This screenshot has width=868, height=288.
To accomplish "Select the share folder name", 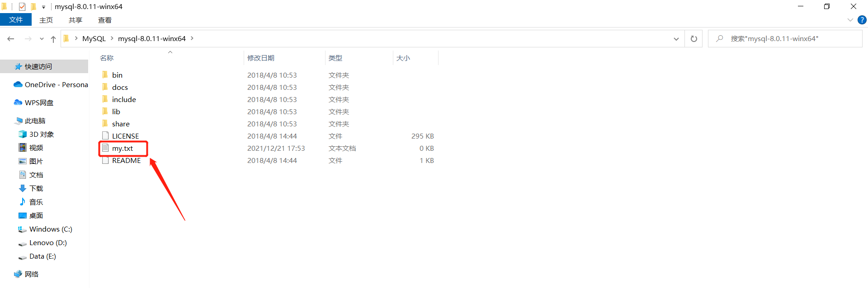I will pyautogui.click(x=121, y=124).
